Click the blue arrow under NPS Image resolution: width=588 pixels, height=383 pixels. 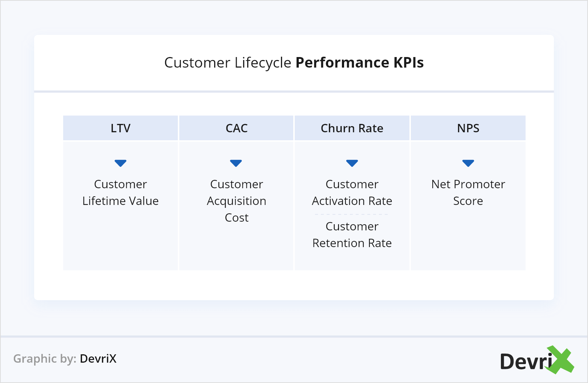click(468, 163)
